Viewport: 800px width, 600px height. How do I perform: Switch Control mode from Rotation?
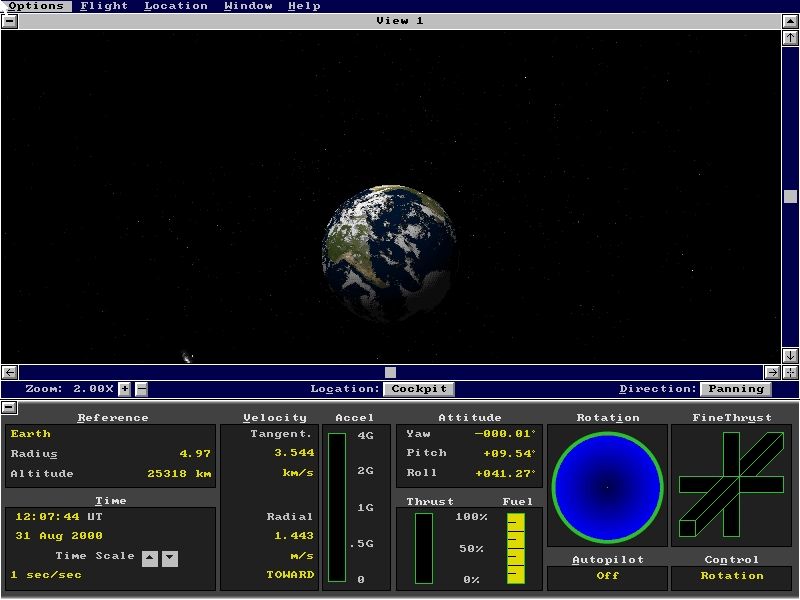(x=732, y=576)
